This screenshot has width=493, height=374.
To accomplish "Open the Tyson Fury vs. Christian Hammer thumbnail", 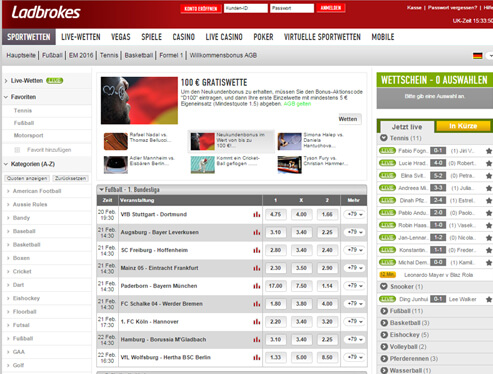I will [x=290, y=165].
